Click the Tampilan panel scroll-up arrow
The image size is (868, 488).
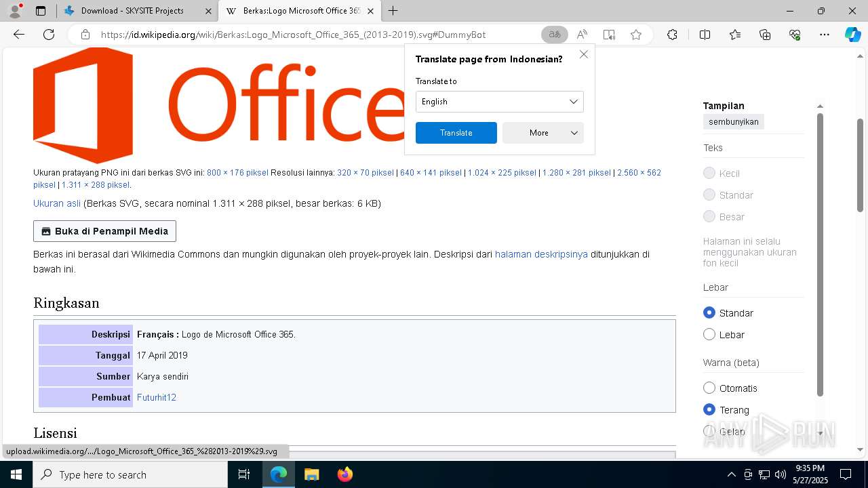[x=820, y=106]
